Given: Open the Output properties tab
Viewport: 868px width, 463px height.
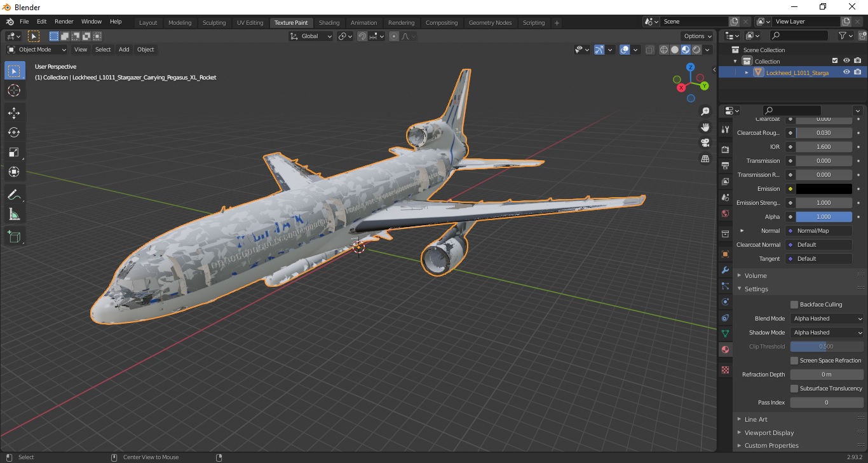Looking at the screenshot, I should click(x=725, y=165).
